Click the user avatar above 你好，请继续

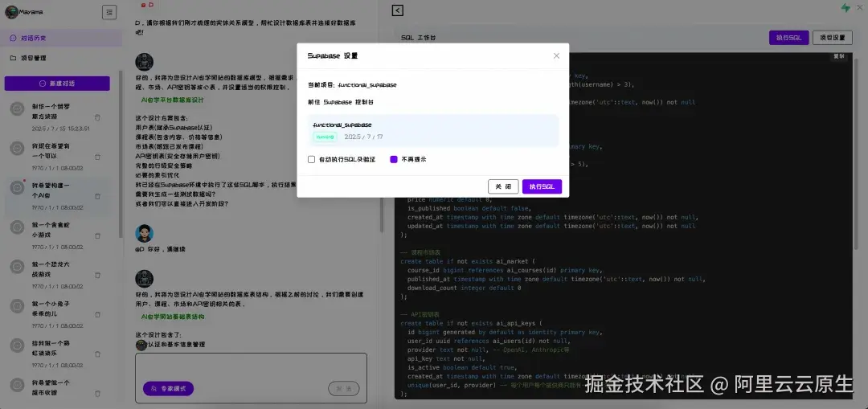144,233
